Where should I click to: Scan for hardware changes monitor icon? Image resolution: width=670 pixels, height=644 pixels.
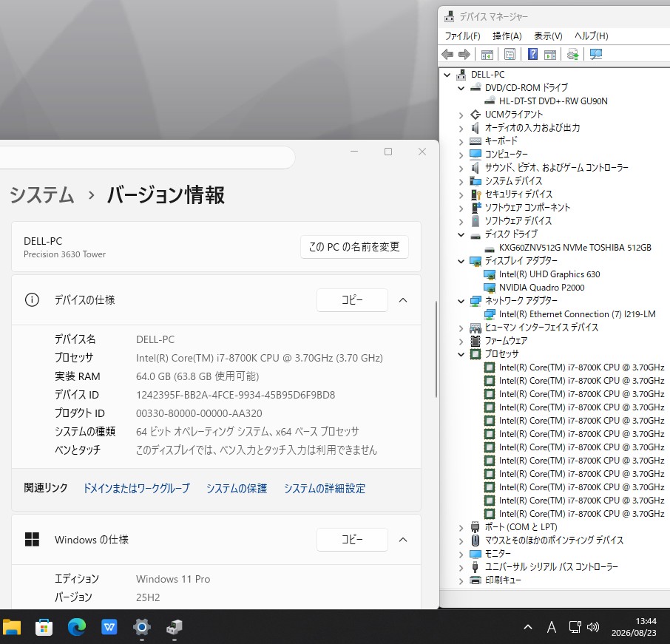pos(595,54)
